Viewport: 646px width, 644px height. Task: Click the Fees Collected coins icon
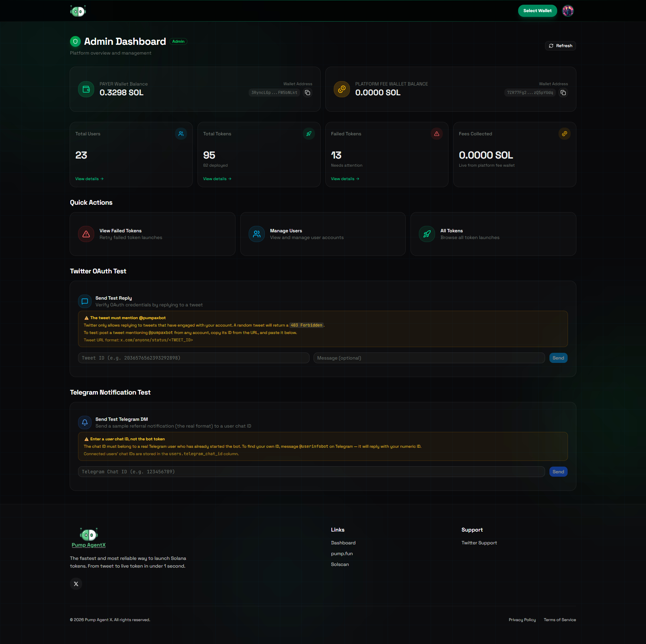click(565, 134)
